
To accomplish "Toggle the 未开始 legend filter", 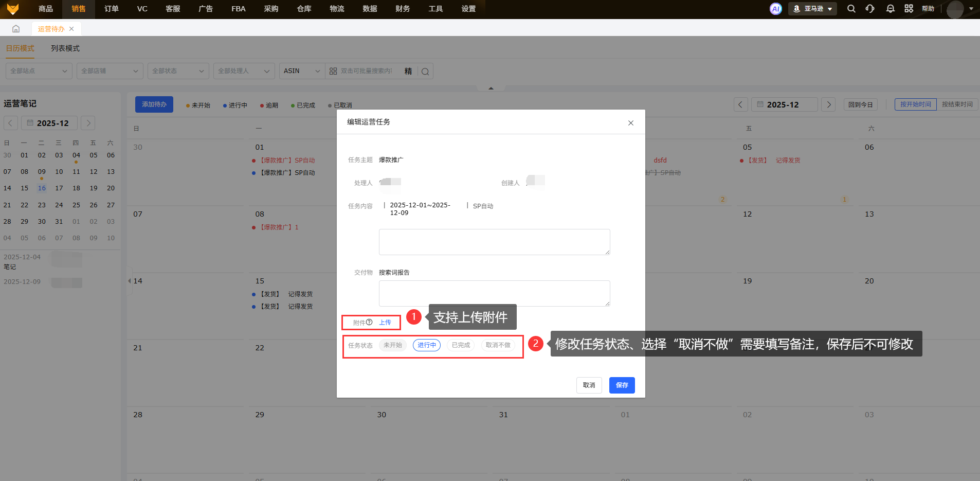I will pos(198,105).
